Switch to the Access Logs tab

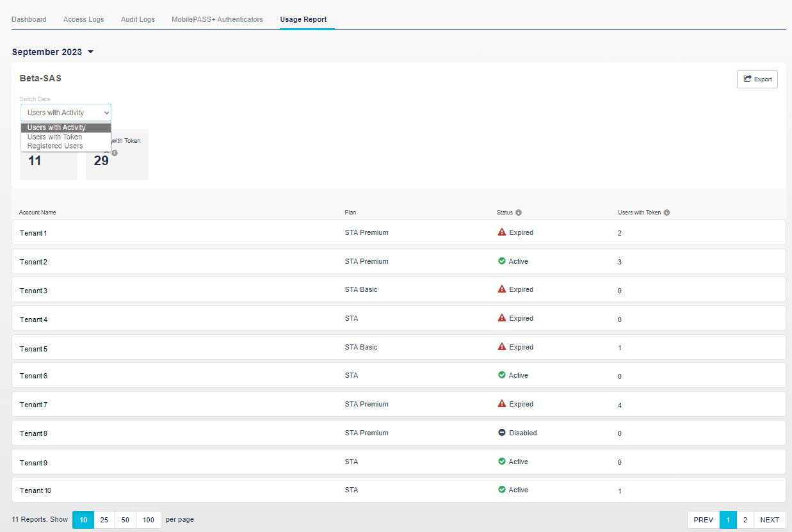point(84,19)
